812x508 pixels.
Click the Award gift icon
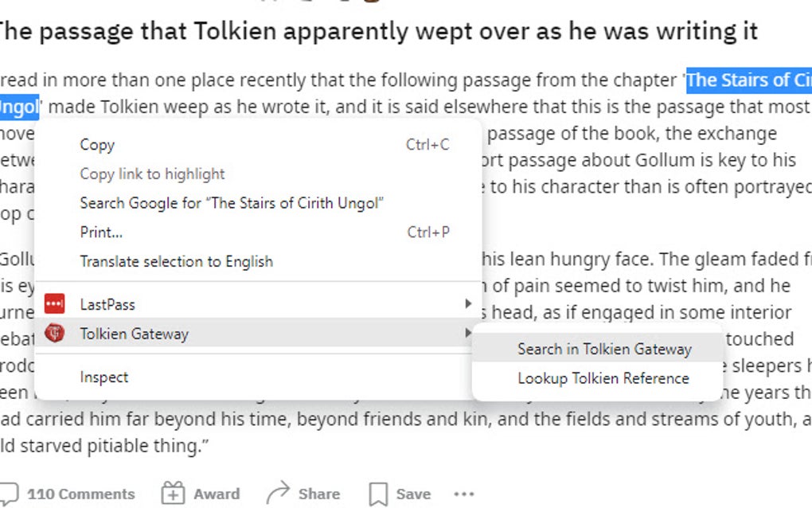pos(172,494)
